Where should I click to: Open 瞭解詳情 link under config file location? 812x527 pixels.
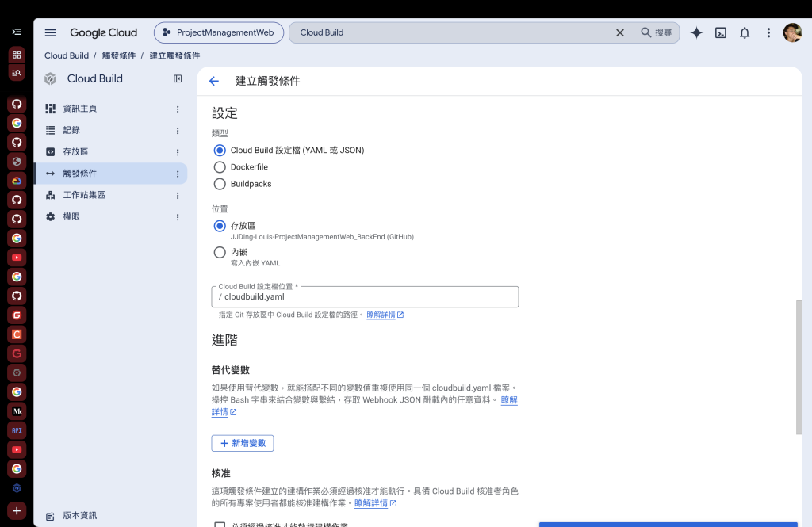point(385,315)
